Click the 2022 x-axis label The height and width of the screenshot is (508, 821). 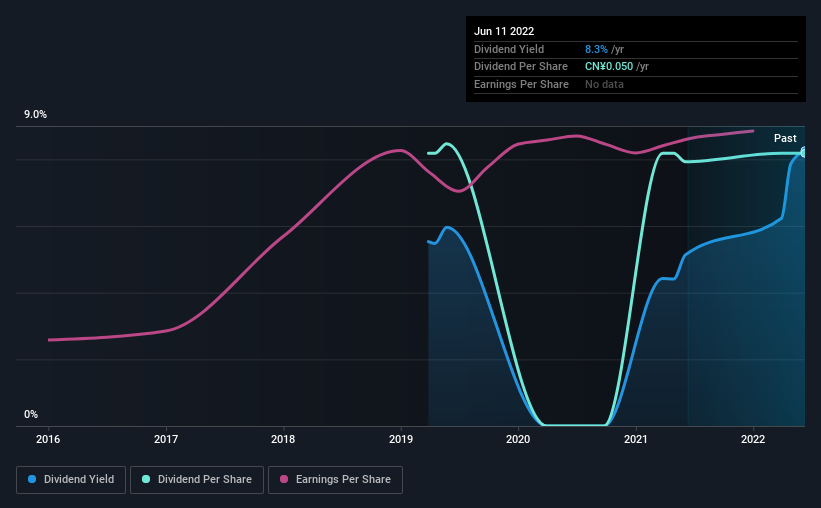pyautogui.click(x=753, y=439)
